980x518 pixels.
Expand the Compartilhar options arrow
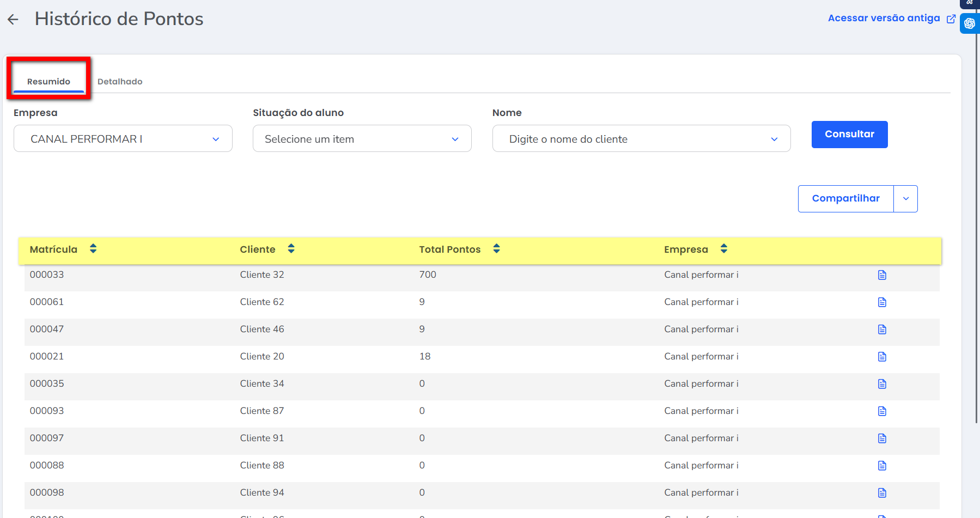click(x=905, y=199)
